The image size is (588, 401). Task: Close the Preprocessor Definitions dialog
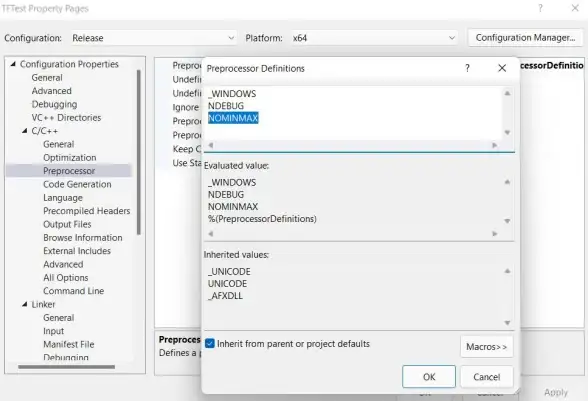pos(502,68)
